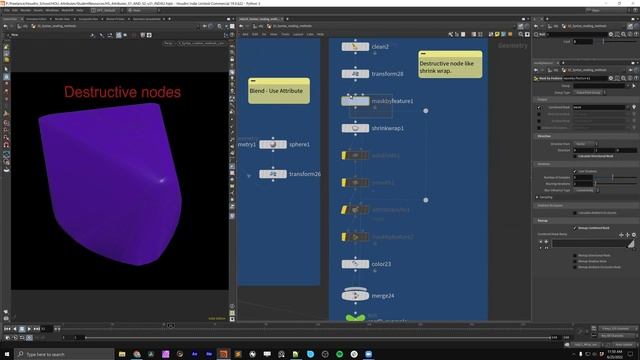
Task: Select the sphere1 node
Action: click(273, 144)
